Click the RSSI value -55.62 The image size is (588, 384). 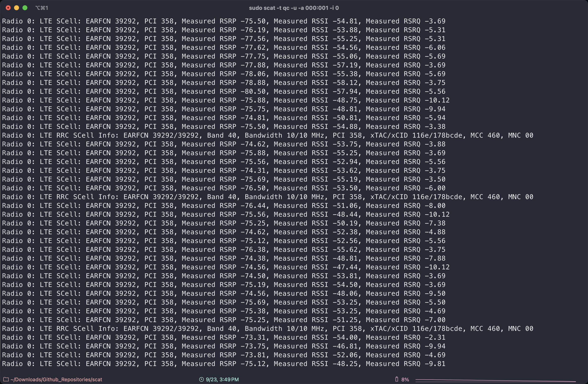(x=345, y=250)
